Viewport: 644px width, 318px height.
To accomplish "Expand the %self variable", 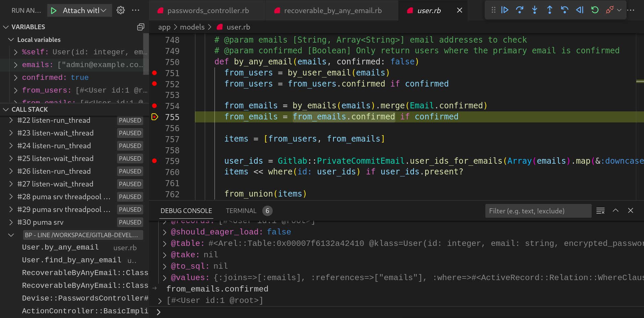I will (x=16, y=52).
